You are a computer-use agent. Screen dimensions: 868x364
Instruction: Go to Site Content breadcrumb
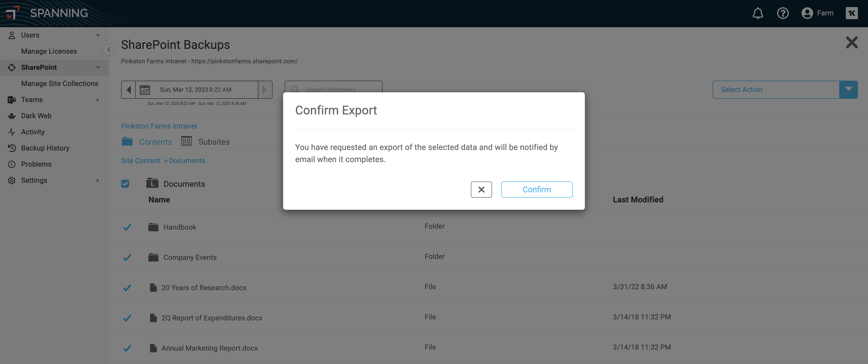(141, 161)
